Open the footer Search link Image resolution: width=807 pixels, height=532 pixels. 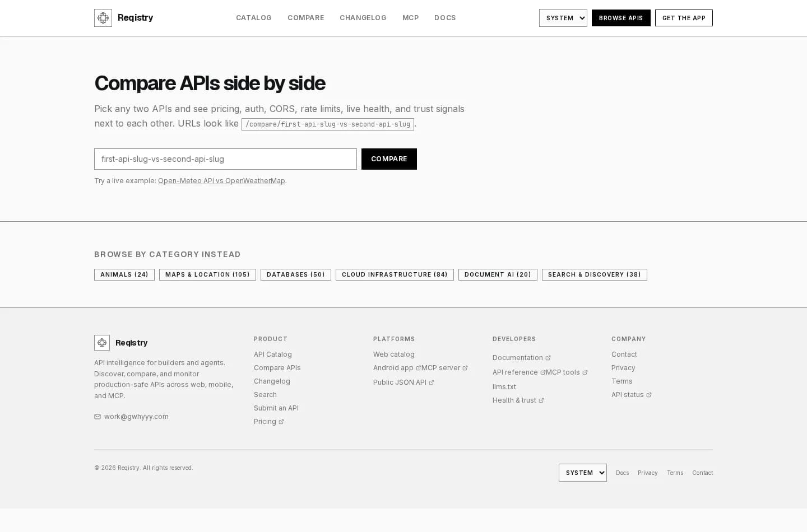pos(265,395)
